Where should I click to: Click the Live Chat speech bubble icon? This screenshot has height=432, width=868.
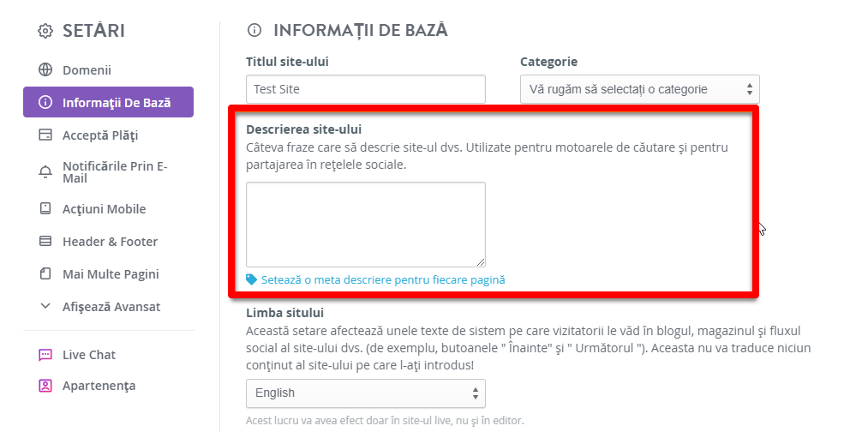point(45,355)
